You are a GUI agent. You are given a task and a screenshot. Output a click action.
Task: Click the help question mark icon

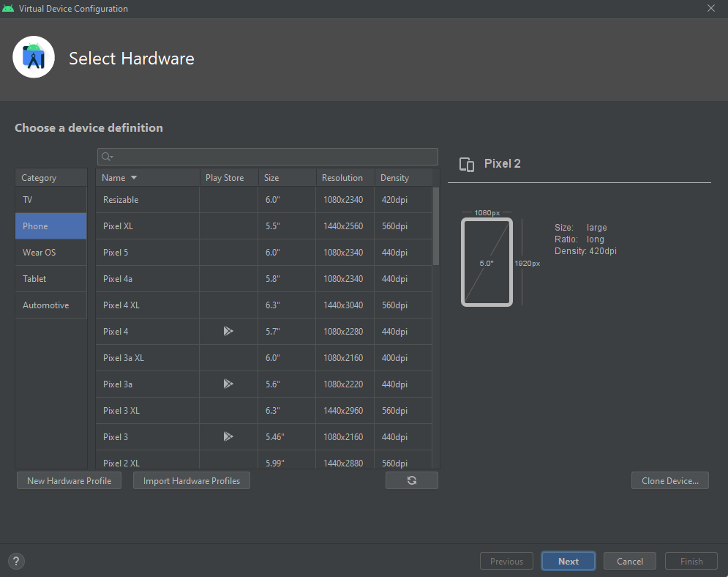pyautogui.click(x=15, y=561)
